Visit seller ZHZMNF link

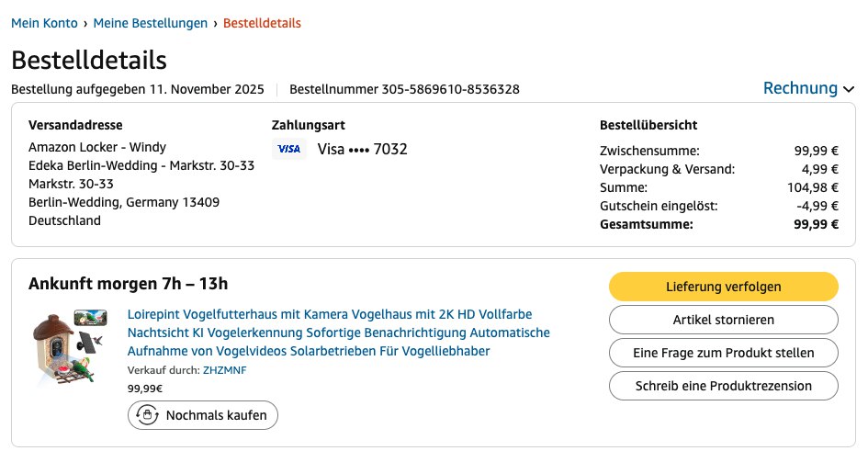(x=224, y=370)
